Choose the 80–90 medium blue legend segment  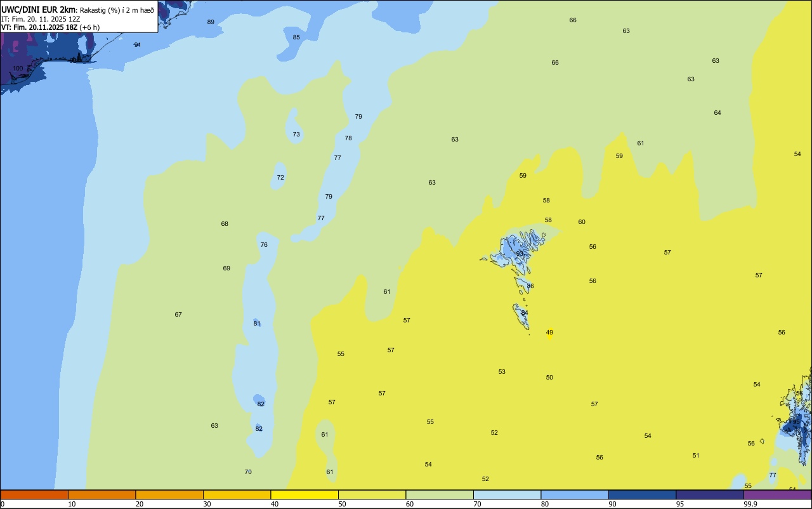click(x=575, y=494)
